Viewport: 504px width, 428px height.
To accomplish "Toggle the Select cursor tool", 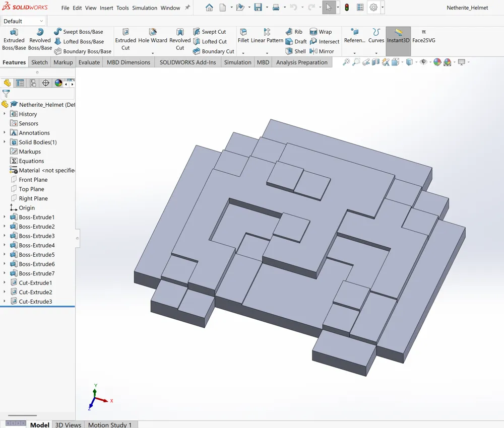I will pos(329,8).
